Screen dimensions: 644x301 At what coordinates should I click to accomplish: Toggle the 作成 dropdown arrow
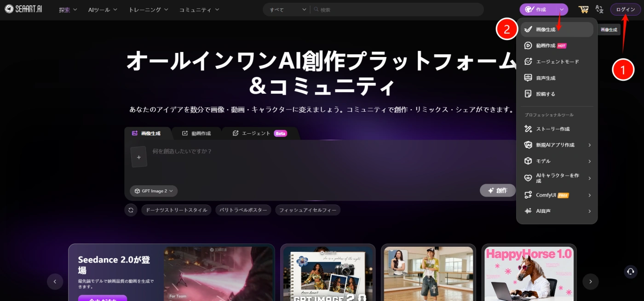coord(562,9)
